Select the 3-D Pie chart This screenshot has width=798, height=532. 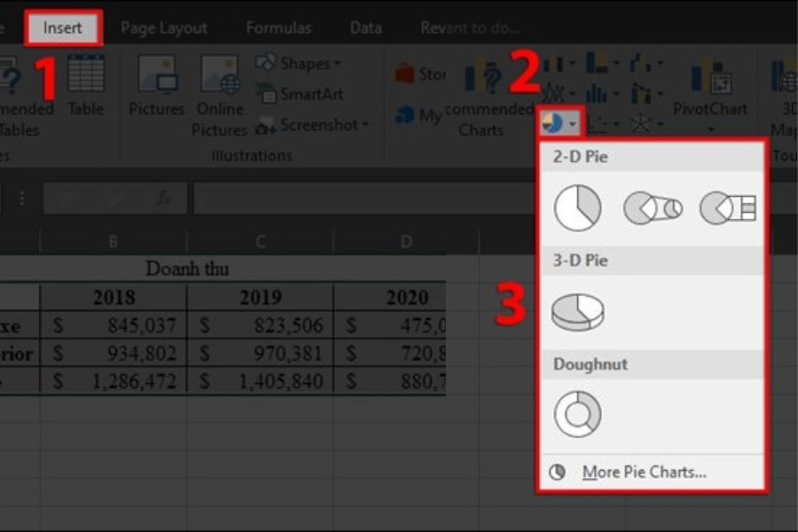click(x=577, y=312)
